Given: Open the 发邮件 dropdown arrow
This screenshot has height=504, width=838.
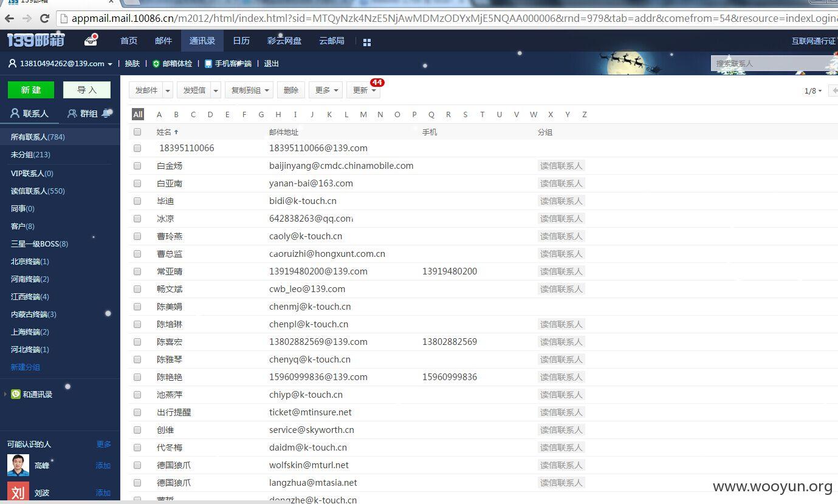Looking at the screenshot, I should [168, 90].
